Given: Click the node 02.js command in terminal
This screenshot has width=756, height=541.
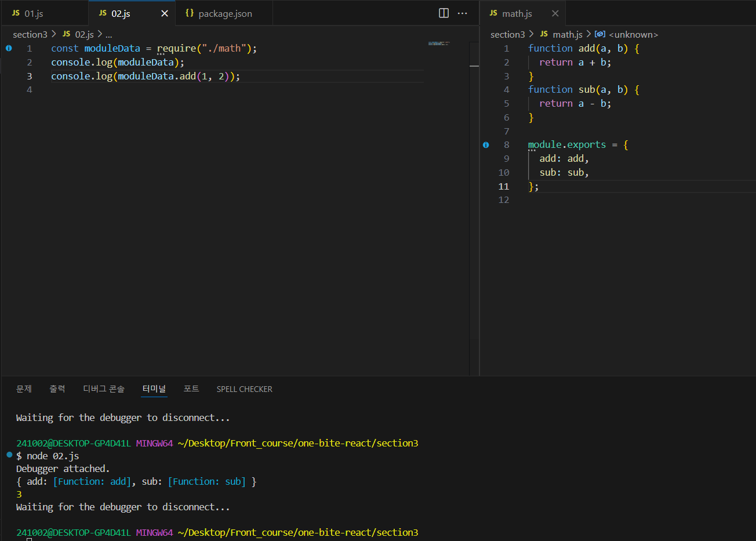Looking at the screenshot, I should 53,456.
